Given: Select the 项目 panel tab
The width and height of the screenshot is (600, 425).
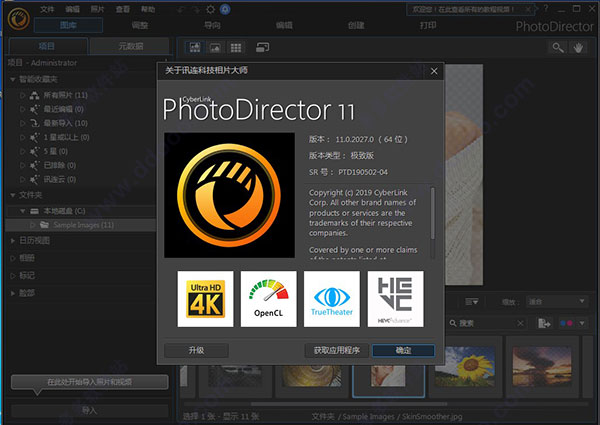Looking at the screenshot, I should (x=47, y=46).
